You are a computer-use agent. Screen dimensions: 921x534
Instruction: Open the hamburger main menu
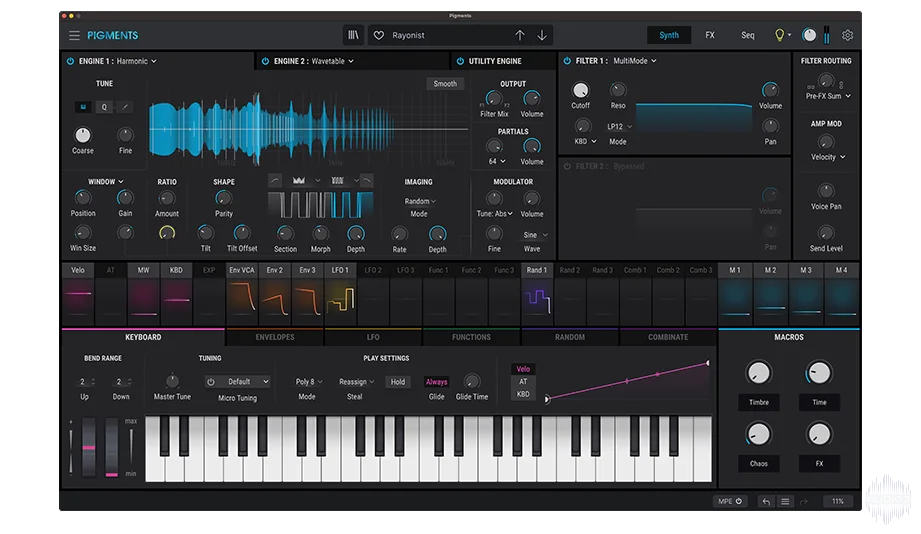[74, 35]
